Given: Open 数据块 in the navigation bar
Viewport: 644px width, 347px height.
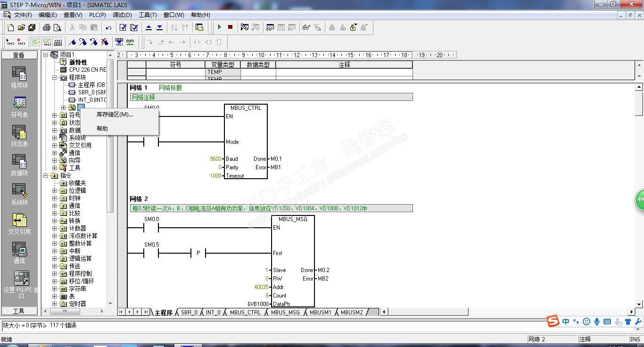Looking at the screenshot, I should point(19,165).
